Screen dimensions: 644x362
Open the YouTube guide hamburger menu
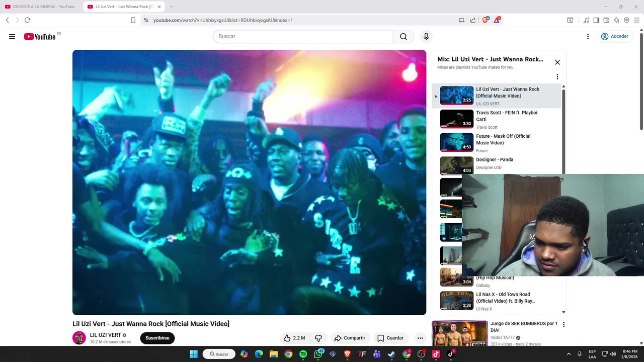(x=12, y=36)
